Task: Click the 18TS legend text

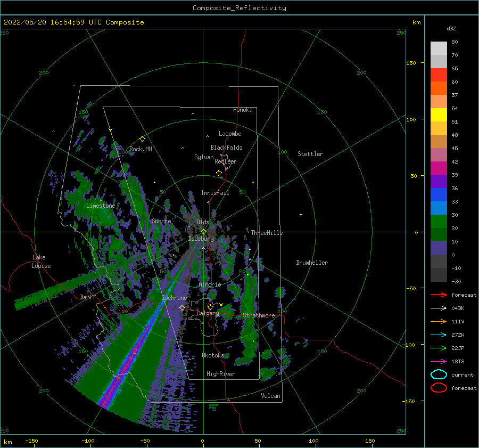Action: coord(458,362)
